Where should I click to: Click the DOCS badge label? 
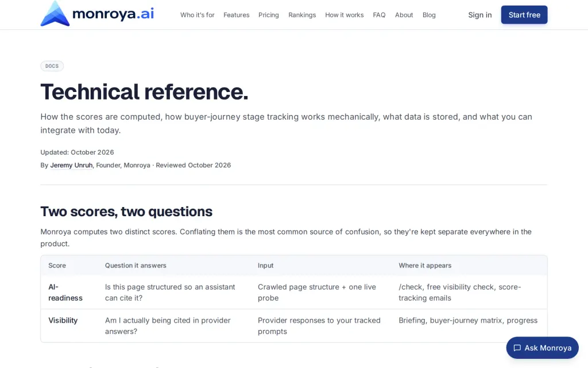point(52,66)
